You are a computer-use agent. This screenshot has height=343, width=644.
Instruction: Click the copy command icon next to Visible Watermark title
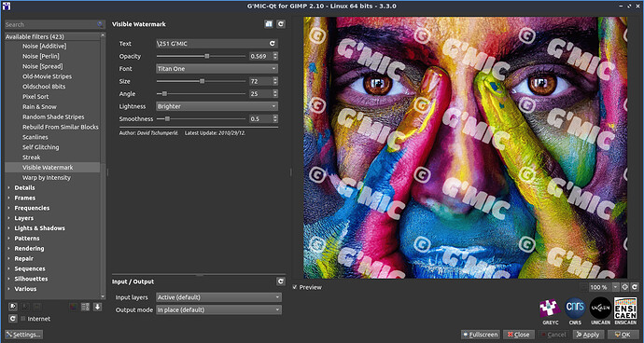pos(268,24)
